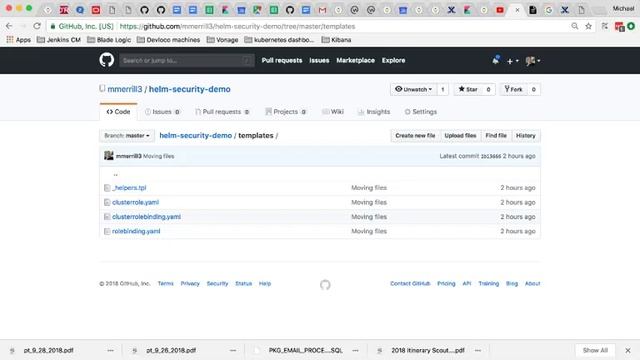Open the Branch: master dropdown
The width and height of the screenshot is (640, 360).
pos(127,136)
